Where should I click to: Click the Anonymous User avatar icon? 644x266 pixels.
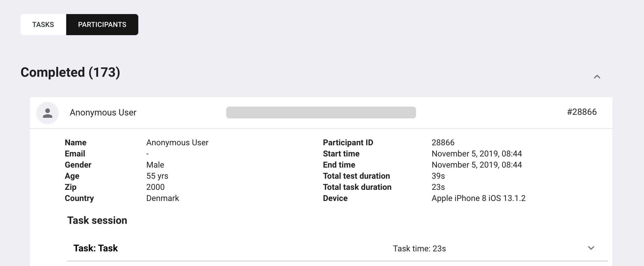[x=47, y=113]
